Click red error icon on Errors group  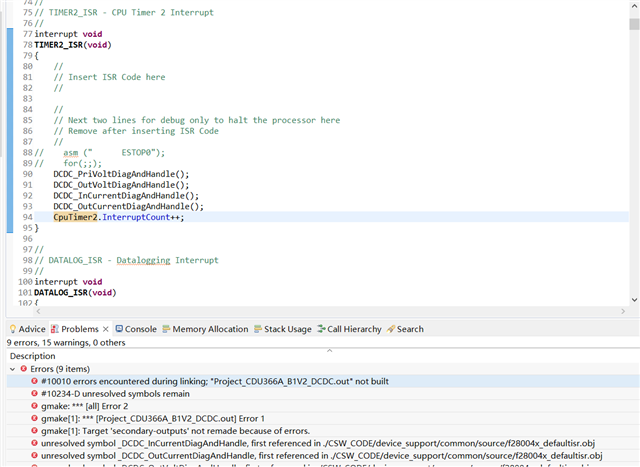pos(24,369)
